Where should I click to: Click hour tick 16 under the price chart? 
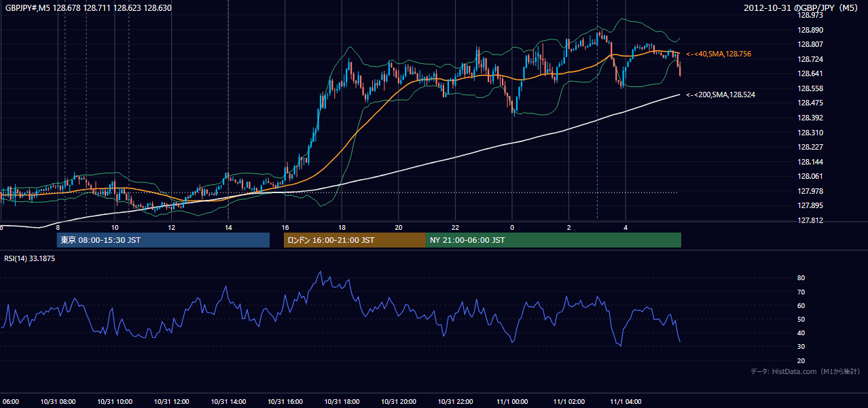pos(285,227)
